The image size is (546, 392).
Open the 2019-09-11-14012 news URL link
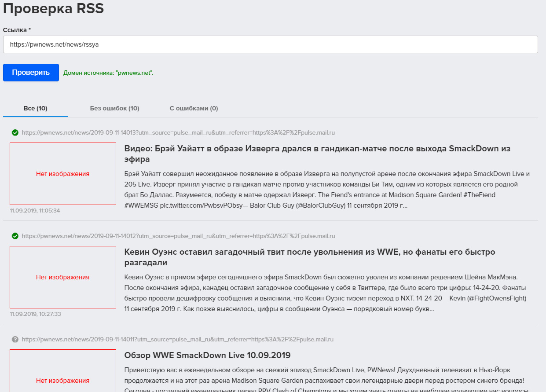pos(179,236)
